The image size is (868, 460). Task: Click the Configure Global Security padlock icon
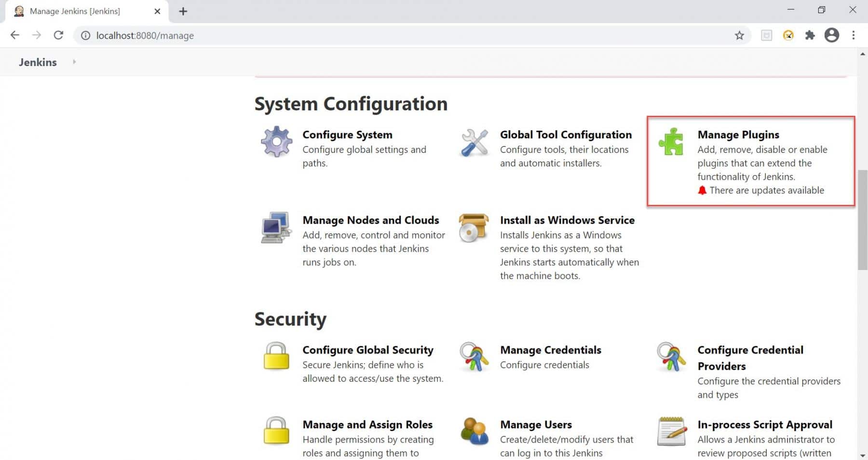pyautogui.click(x=275, y=357)
